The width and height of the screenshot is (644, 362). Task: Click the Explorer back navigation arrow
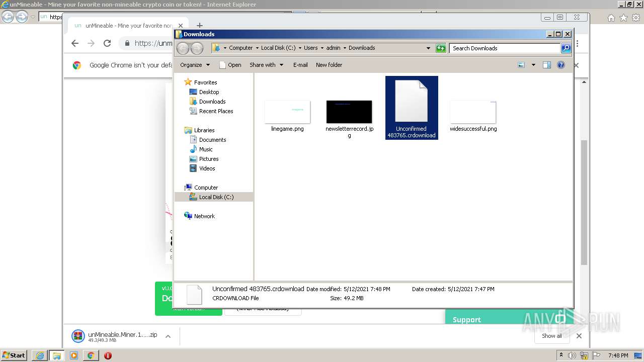coord(183,48)
